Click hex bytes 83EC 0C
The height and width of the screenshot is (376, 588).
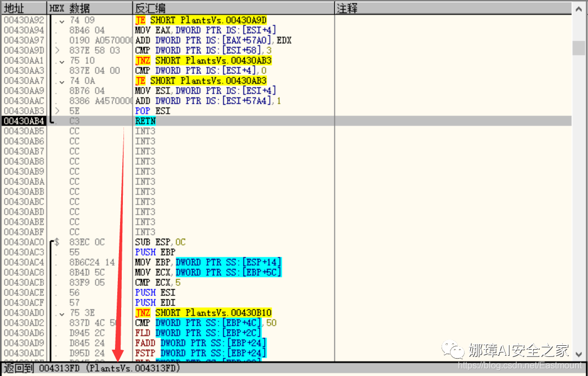point(87,243)
